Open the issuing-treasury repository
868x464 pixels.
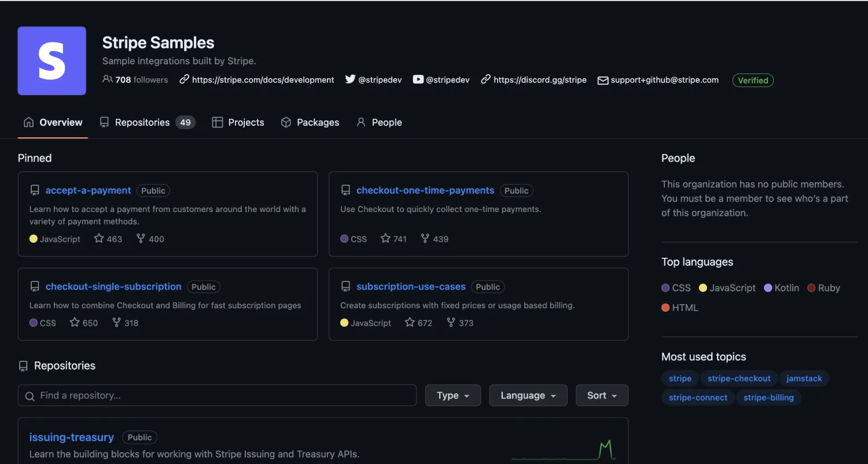point(72,437)
